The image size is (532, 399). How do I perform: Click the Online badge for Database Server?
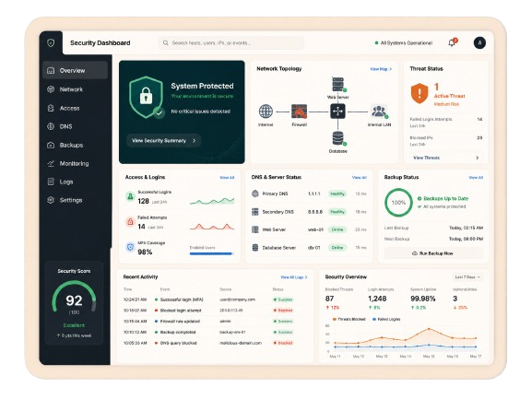click(337, 248)
